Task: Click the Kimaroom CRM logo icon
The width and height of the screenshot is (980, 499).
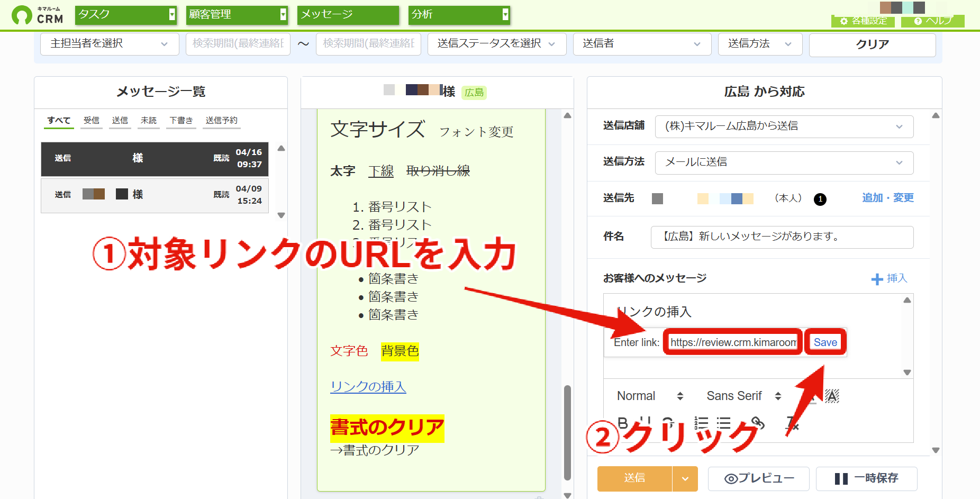Action: click(x=22, y=15)
